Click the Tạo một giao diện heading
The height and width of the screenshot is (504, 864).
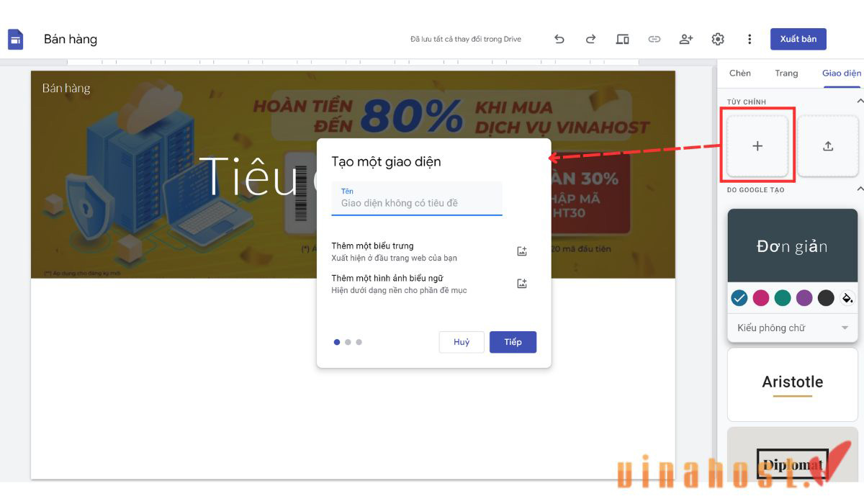386,161
